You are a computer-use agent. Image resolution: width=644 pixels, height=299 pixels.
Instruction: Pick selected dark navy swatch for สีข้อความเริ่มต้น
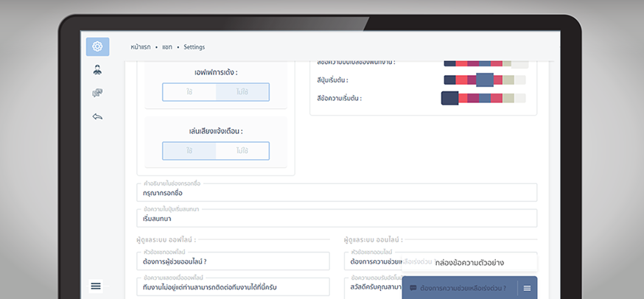(x=449, y=98)
